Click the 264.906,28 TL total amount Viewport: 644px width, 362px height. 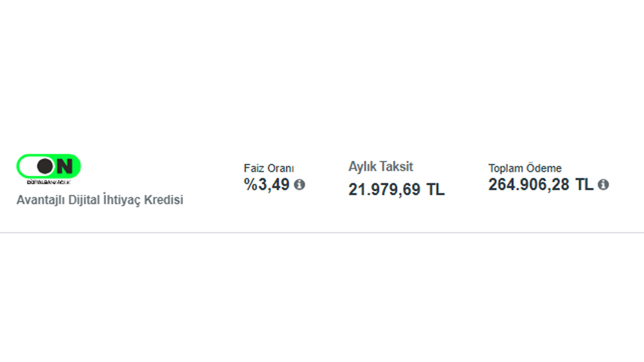[x=541, y=185]
